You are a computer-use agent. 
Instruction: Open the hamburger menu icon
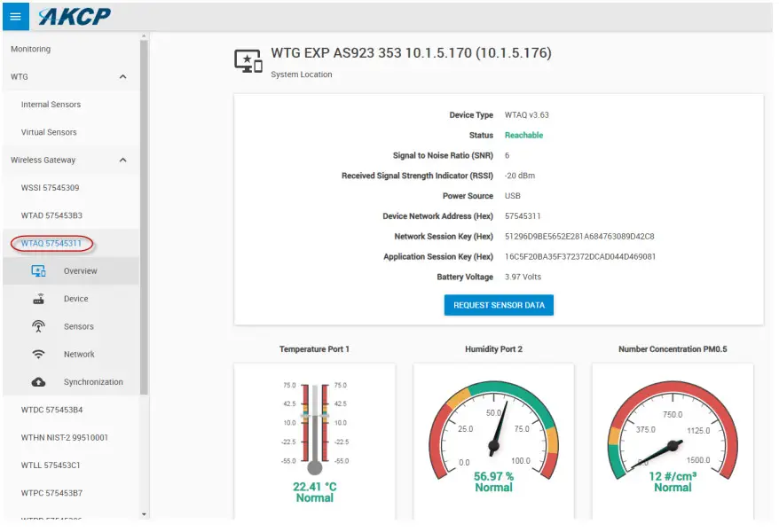[13, 15]
